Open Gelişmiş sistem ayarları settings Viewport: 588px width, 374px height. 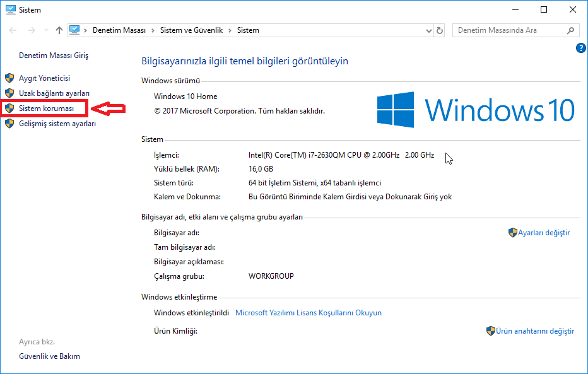(60, 124)
